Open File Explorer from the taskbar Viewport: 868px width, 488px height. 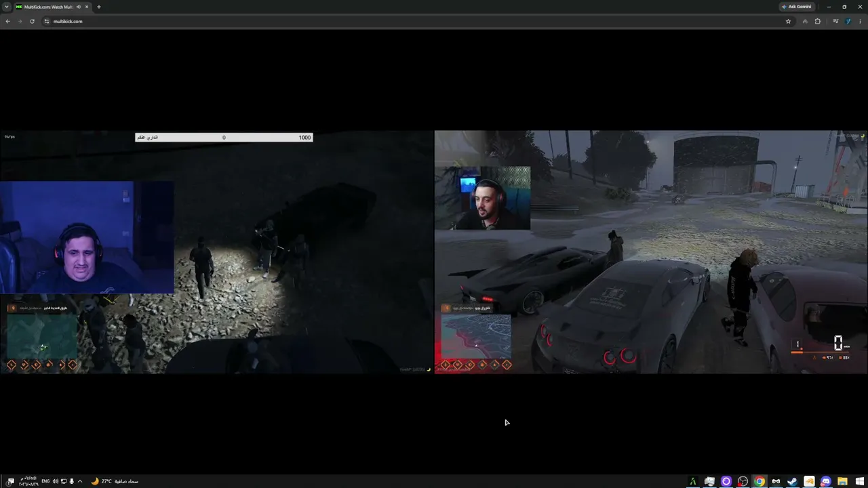click(x=842, y=481)
